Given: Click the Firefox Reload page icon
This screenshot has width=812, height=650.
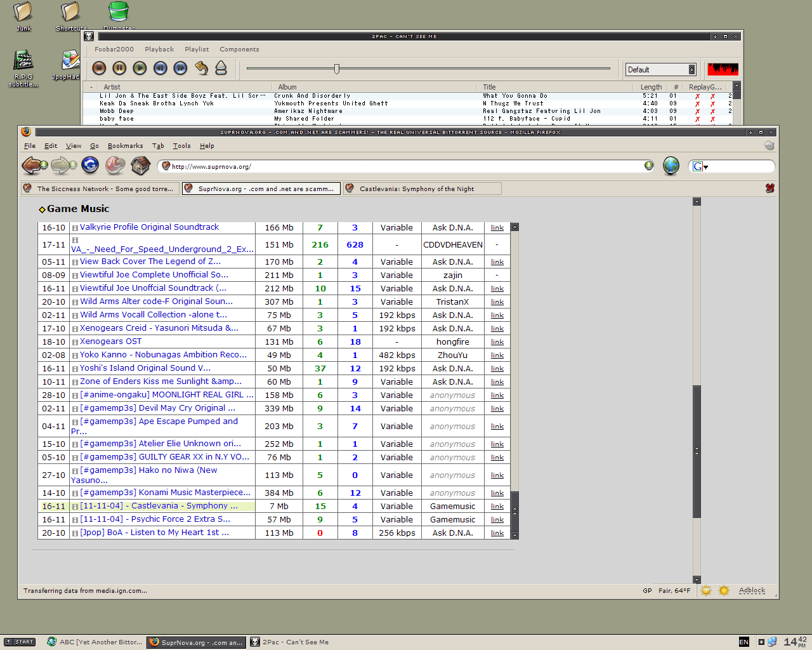Looking at the screenshot, I should [x=90, y=166].
